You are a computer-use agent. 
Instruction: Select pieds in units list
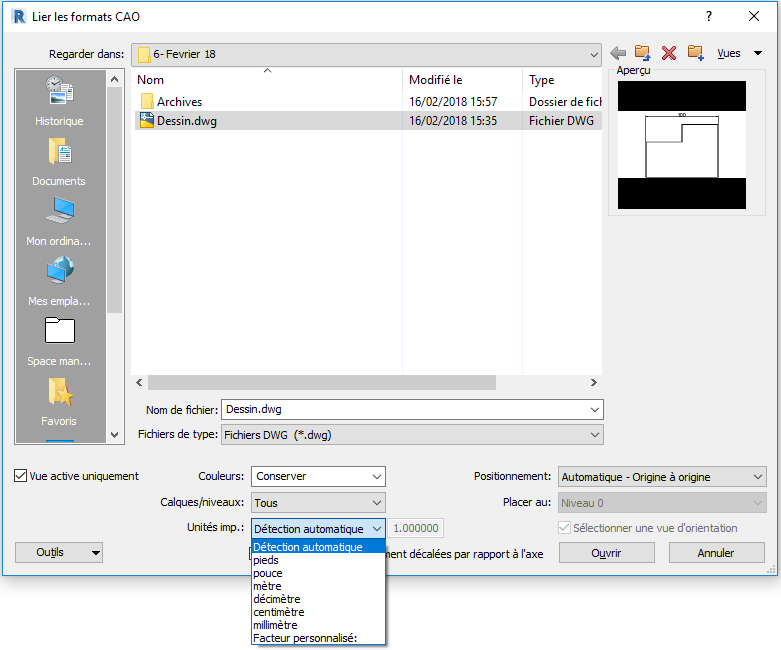[318, 560]
